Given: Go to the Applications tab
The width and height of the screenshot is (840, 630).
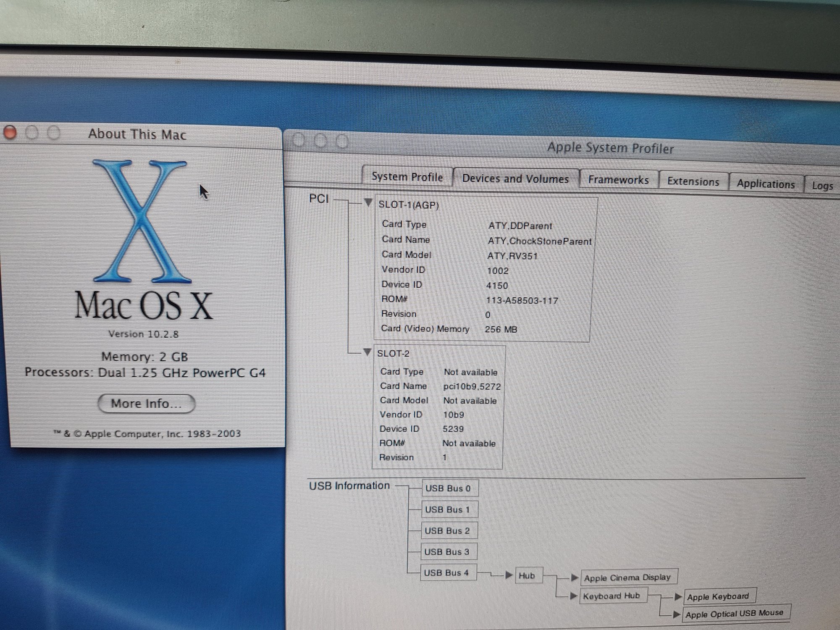Looking at the screenshot, I should click(x=766, y=184).
